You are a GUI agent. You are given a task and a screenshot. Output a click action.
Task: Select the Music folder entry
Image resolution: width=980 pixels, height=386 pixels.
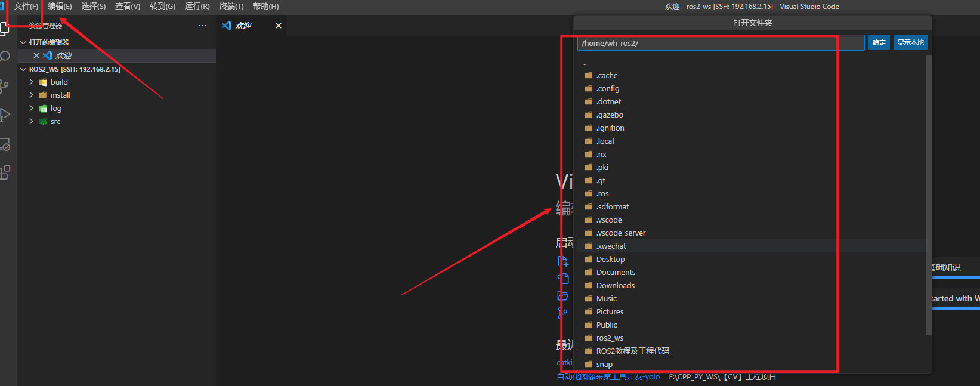pyautogui.click(x=752, y=299)
